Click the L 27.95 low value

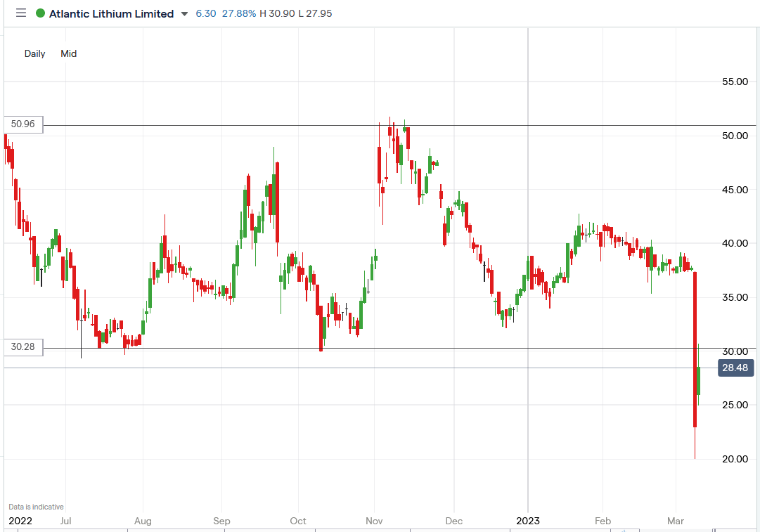[x=315, y=13]
